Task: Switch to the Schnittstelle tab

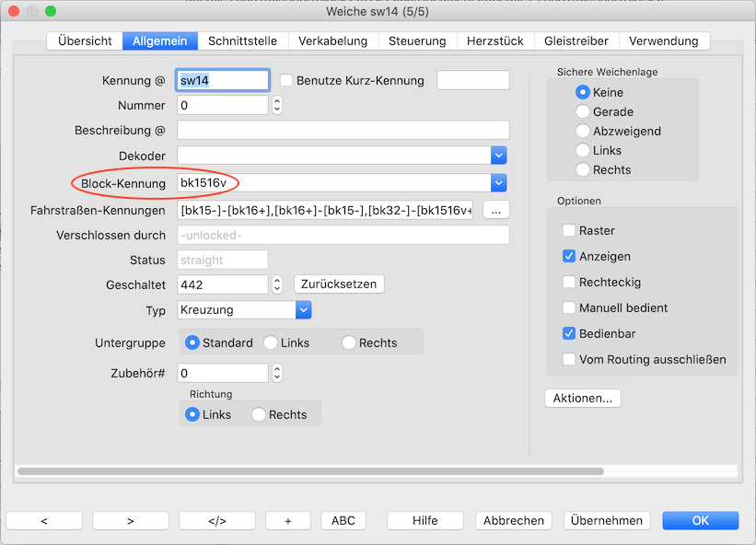Action: coord(243,41)
